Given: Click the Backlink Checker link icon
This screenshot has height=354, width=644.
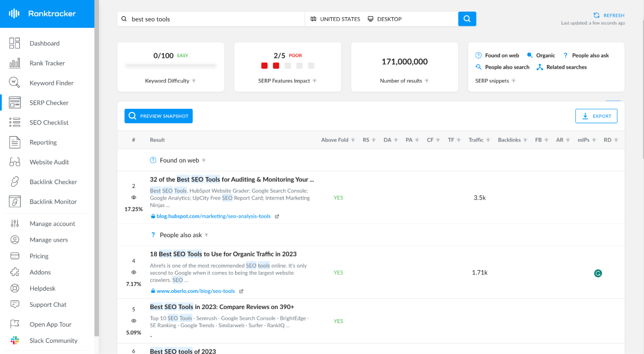Looking at the screenshot, I should pyautogui.click(x=14, y=182).
